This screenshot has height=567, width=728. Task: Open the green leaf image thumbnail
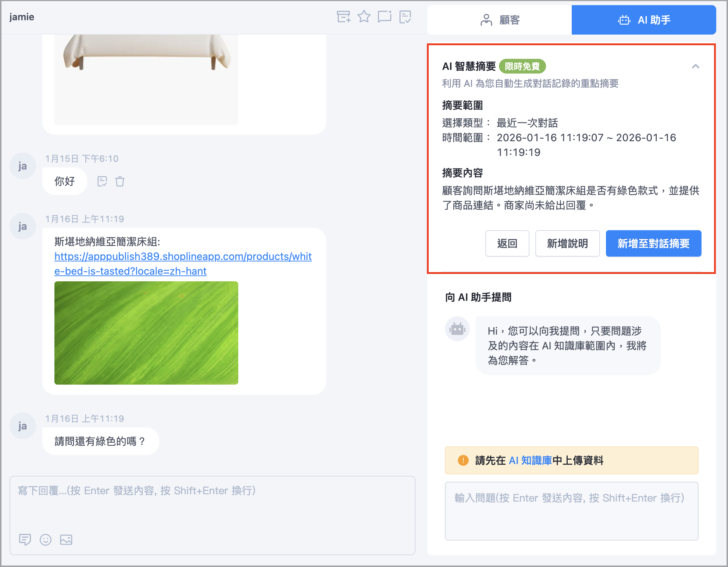pyautogui.click(x=146, y=333)
